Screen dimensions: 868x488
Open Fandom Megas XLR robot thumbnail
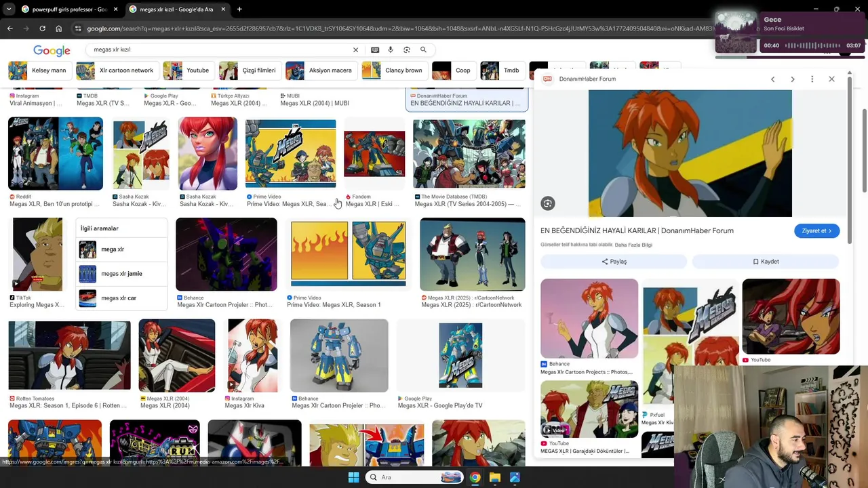pos(374,154)
